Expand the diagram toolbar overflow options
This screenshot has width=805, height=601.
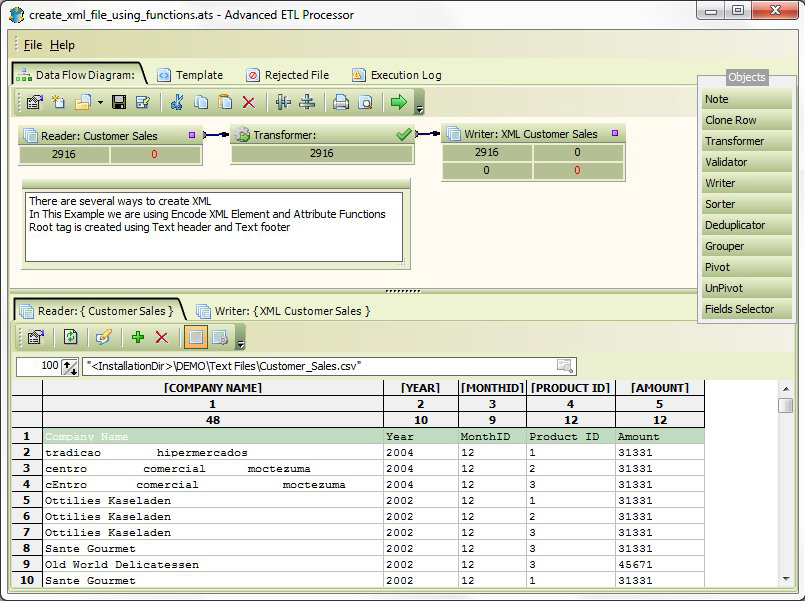(420, 108)
